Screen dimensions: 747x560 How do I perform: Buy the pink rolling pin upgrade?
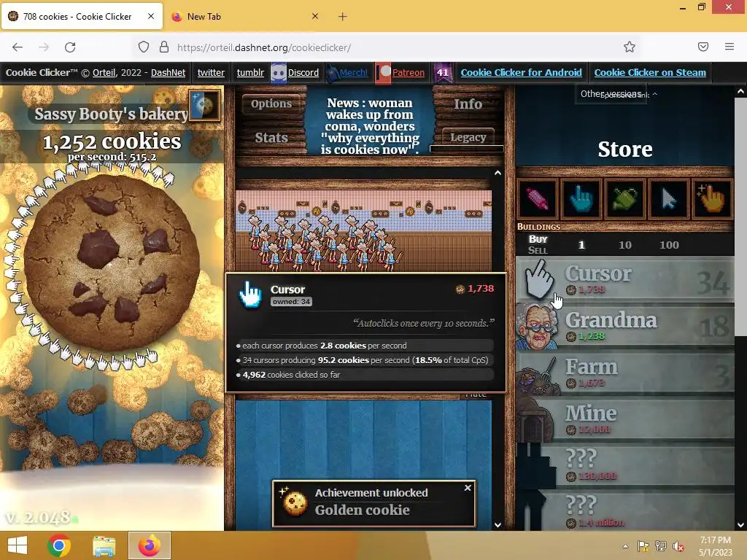[x=538, y=198]
